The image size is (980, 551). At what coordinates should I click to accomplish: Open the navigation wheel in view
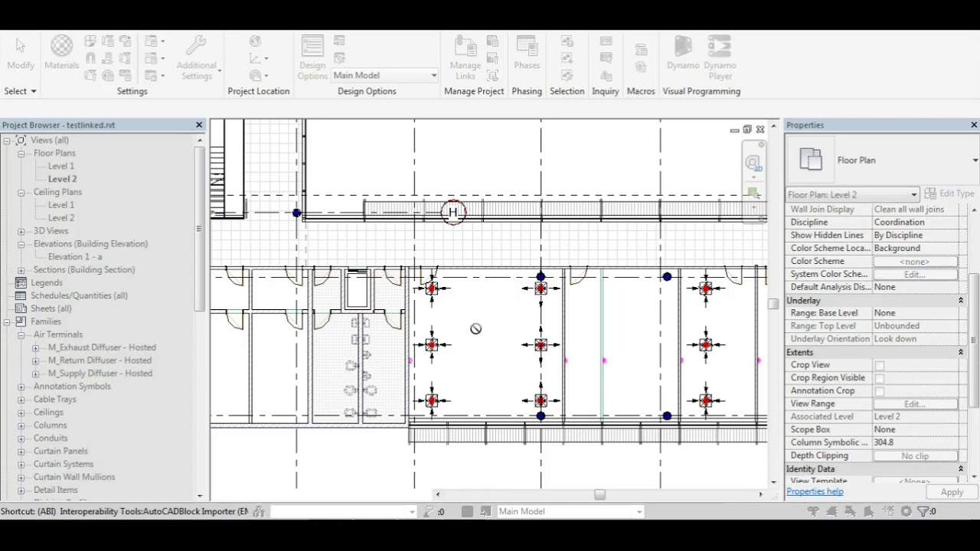(x=753, y=163)
